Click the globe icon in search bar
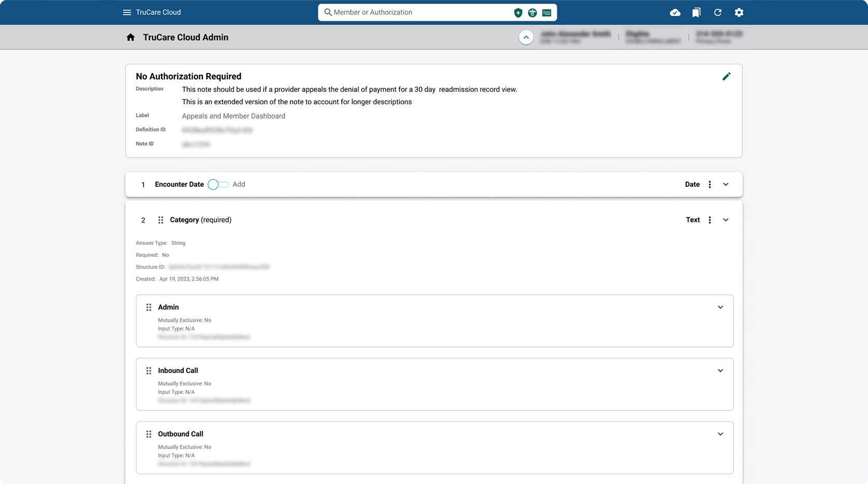The width and height of the screenshot is (868, 484). click(x=532, y=13)
